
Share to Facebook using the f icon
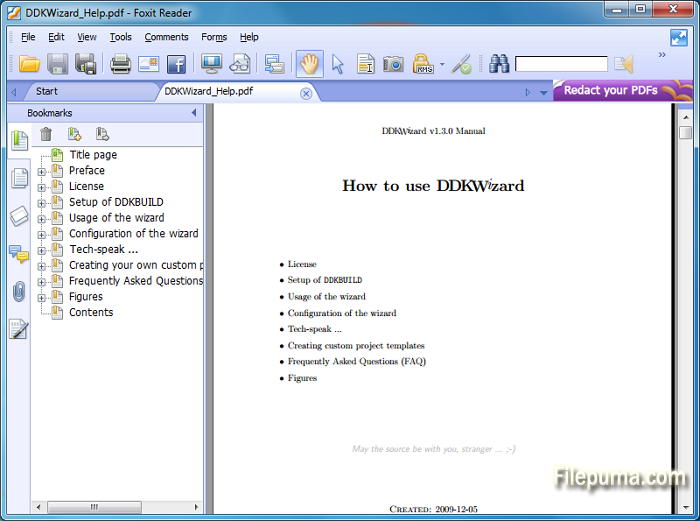click(176, 64)
